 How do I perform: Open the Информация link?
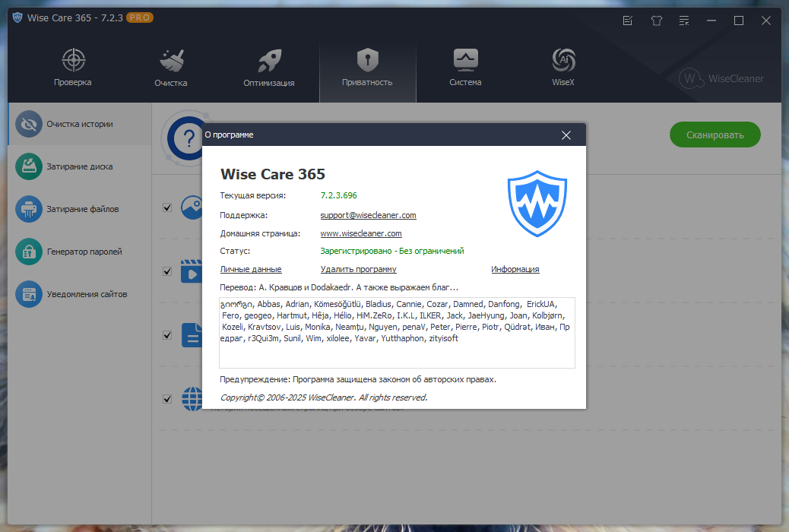(x=515, y=269)
